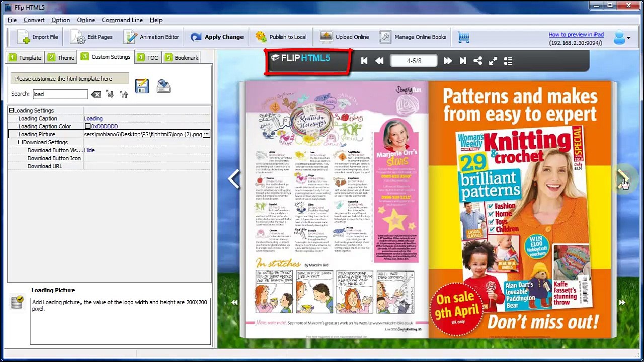Open the Command Line menu
The width and height of the screenshot is (644, 362).
tap(122, 20)
